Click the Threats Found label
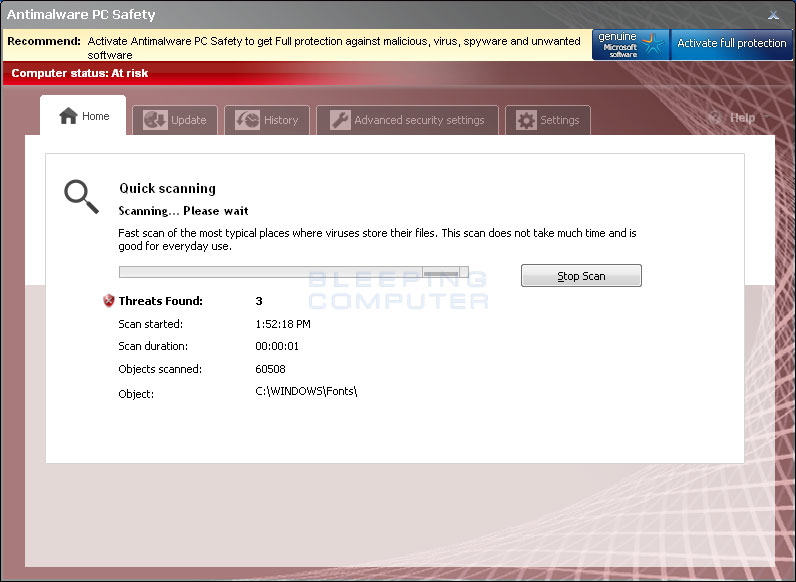This screenshot has height=582, width=796. [160, 301]
